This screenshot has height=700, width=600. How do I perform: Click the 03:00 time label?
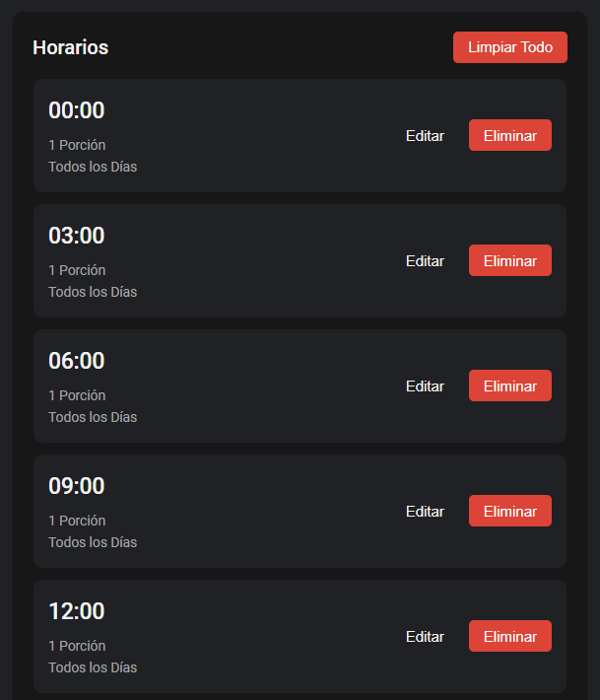(77, 236)
